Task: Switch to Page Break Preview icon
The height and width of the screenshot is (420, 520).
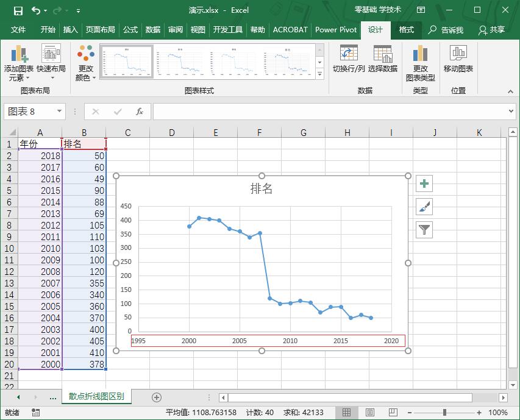Action: coord(393,412)
